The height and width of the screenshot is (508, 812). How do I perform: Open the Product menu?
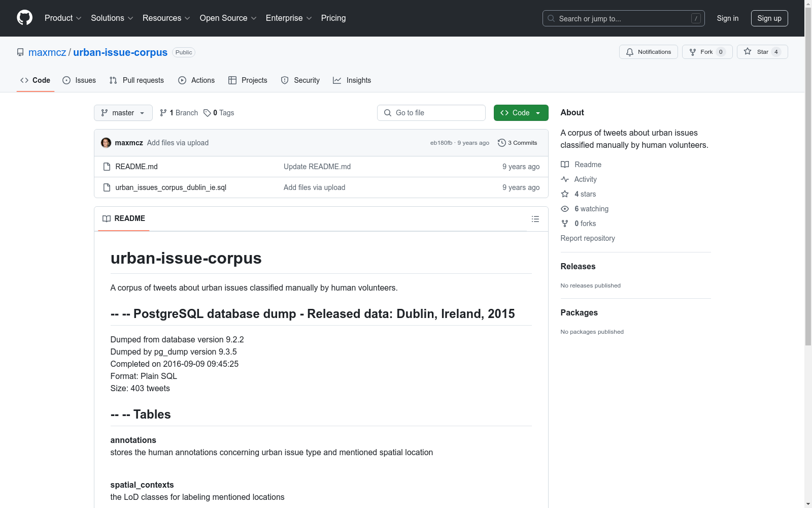(x=63, y=18)
